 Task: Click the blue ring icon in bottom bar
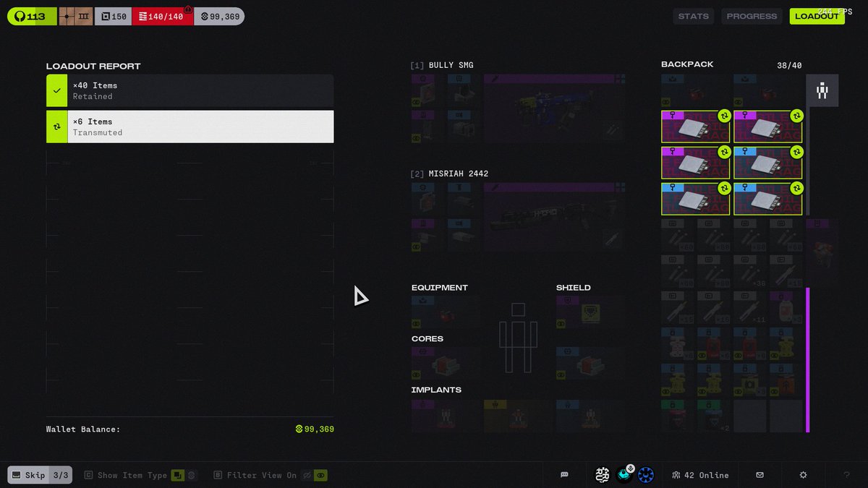646,475
